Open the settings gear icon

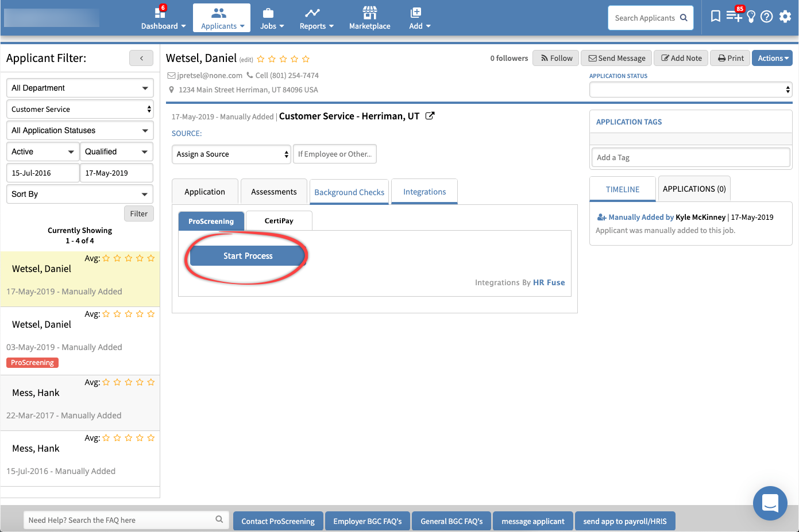point(785,16)
